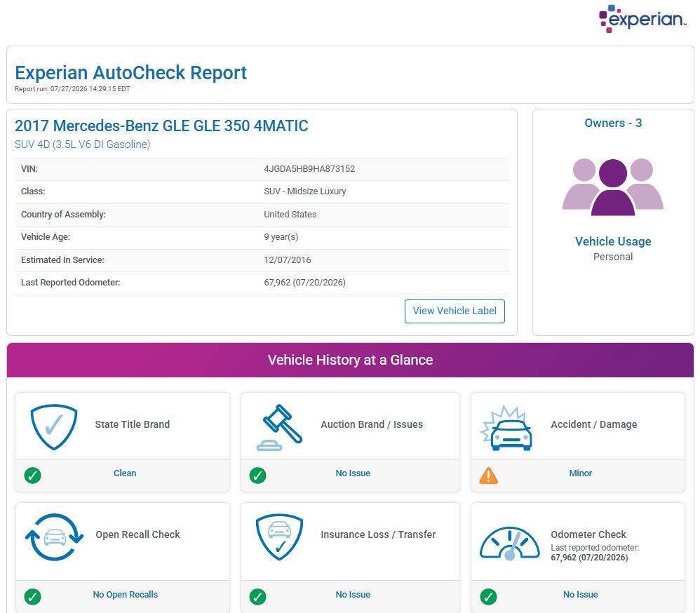
Task: Click the Owners - 3 heading
Action: click(613, 123)
